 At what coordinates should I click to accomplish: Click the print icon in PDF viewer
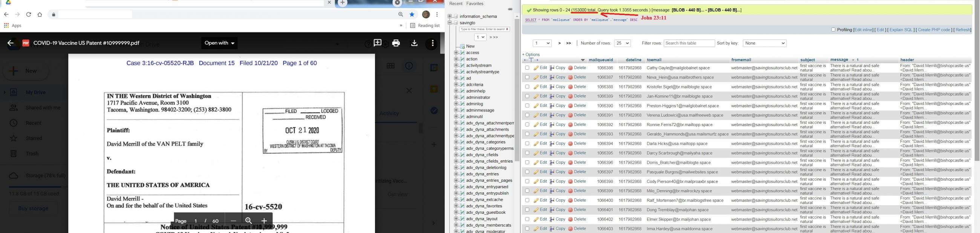point(396,43)
